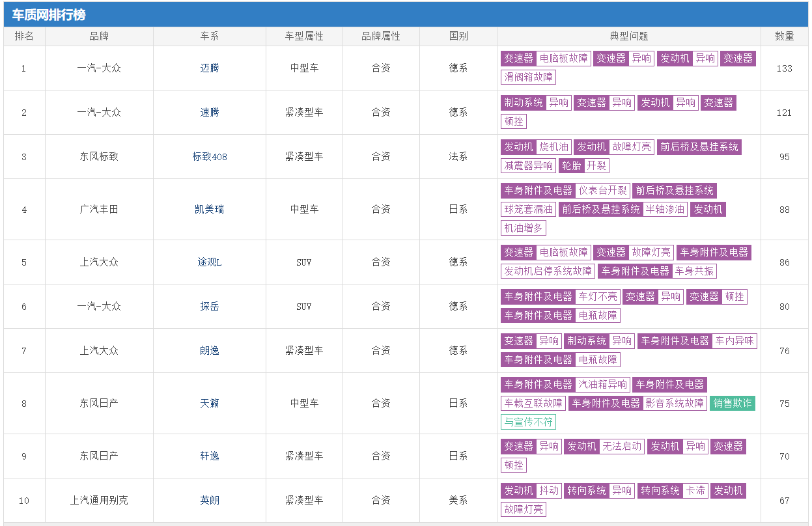Select the 影音系统故障 issue tag
The height and width of the screenshot is (526, 812).
674,404
